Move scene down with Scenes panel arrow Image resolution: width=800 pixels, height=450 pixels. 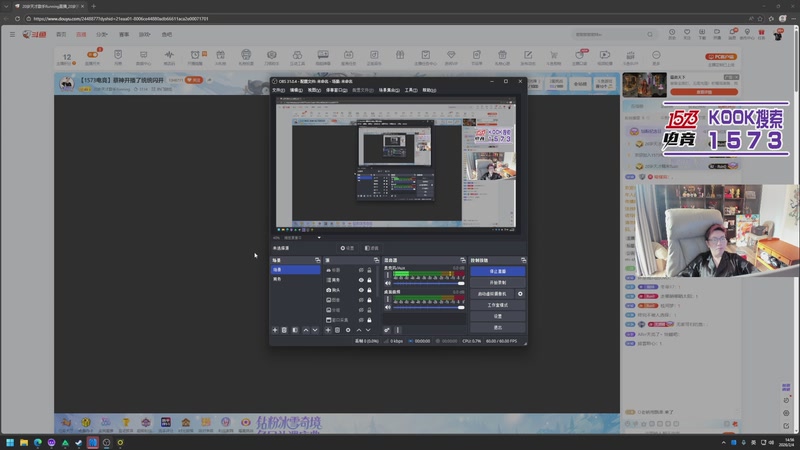tap(315, 330)
